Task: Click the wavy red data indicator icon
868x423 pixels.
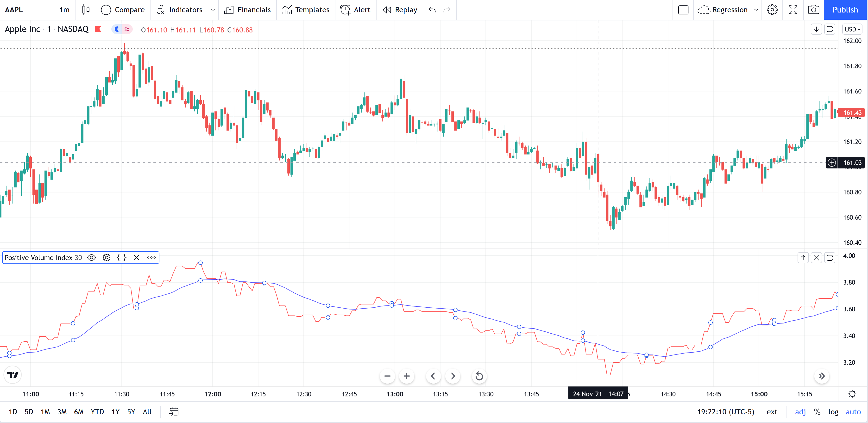Action: (x=127, y=29)
